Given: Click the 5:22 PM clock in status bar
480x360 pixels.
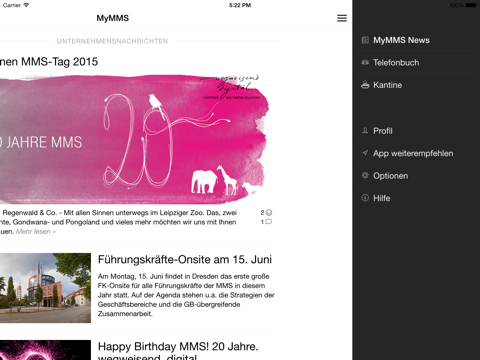Looking at the screenshot, I should (x=240, y=5).
